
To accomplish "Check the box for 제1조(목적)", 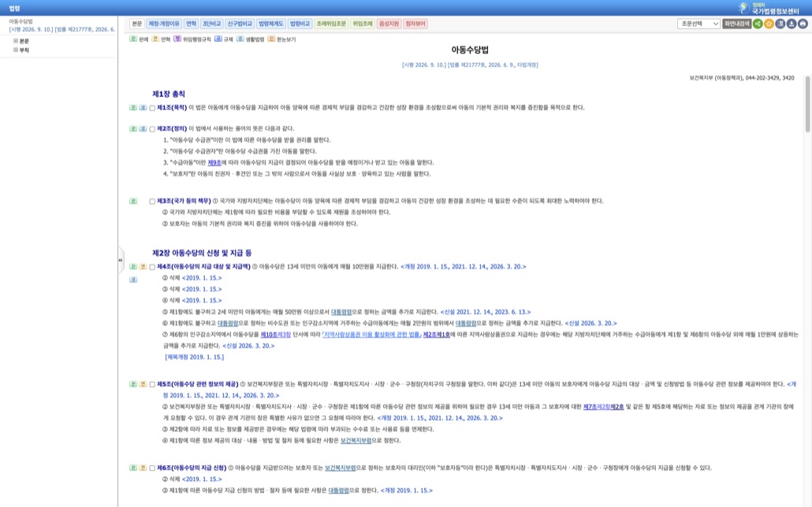I will [152, 108].
